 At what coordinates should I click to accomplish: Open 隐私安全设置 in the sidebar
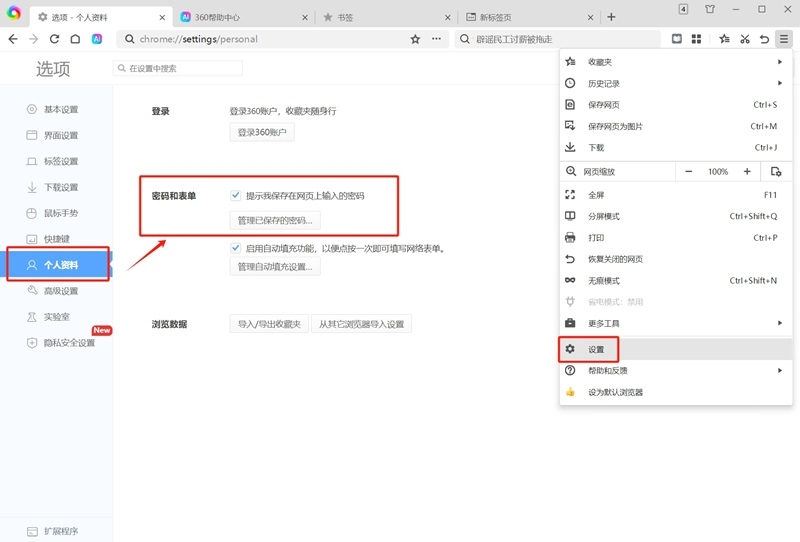point(56,343)
